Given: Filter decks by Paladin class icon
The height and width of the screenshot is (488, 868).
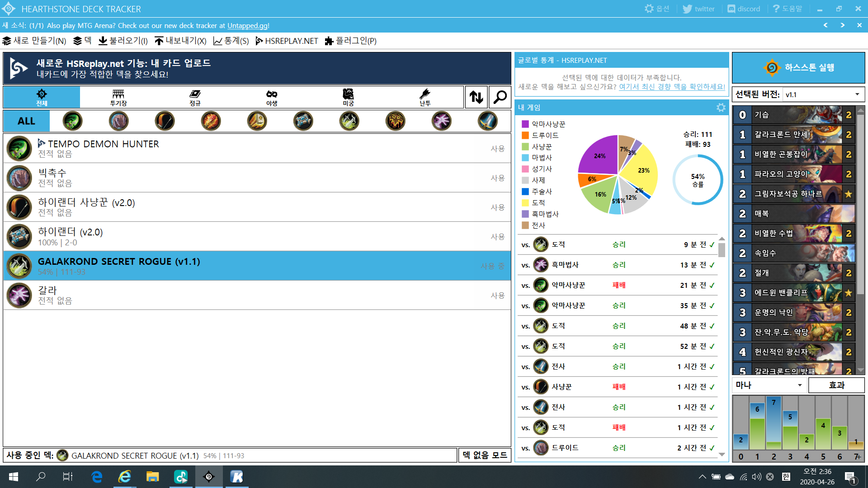Looking at the screenshot, I should [x=257, y=121].
